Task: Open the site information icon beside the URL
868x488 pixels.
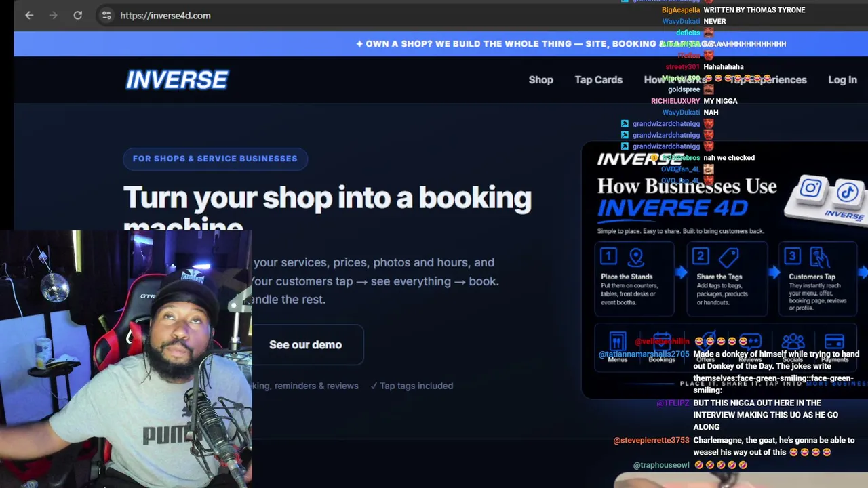Action: pyautogui.click(x=106, y=15)
